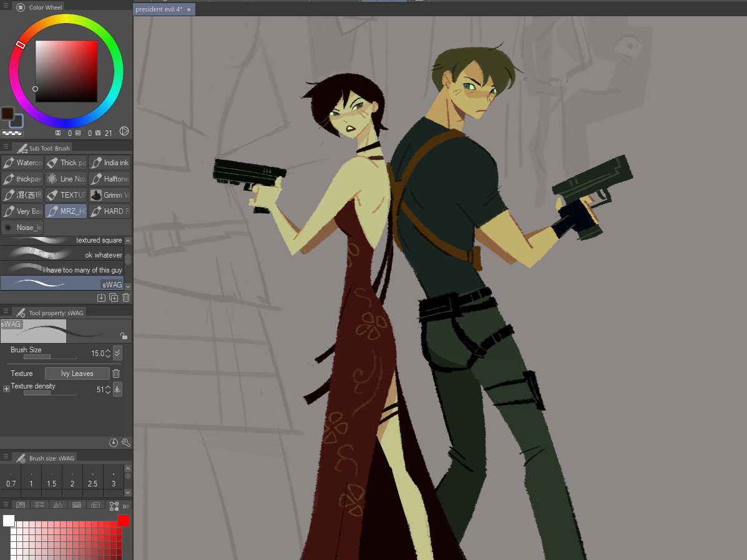Select the Grimm brush group
This screenshot has width=747, height=560.
pos(110,195)
